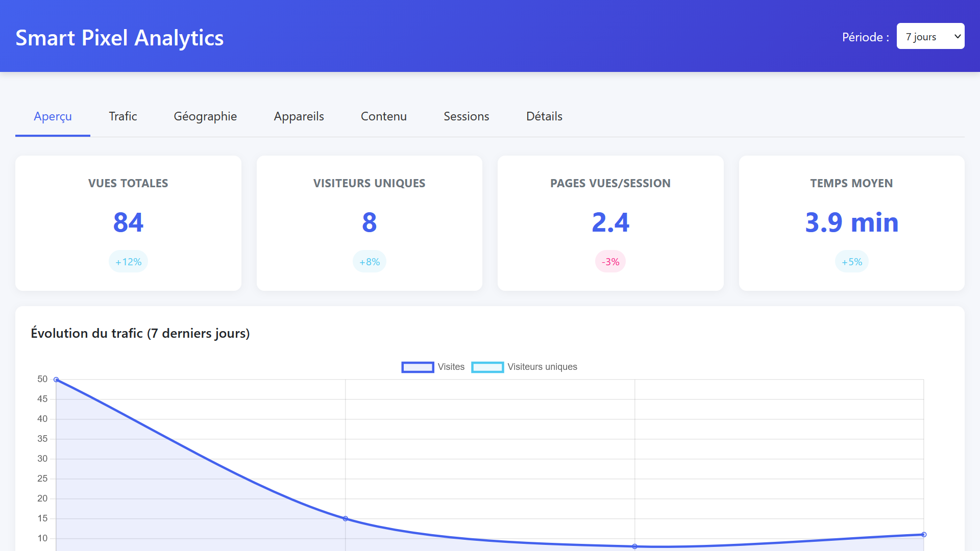Open the Période 7 jours dropdown
Screen dimensions: 980x551
click(x=930, y=36)
